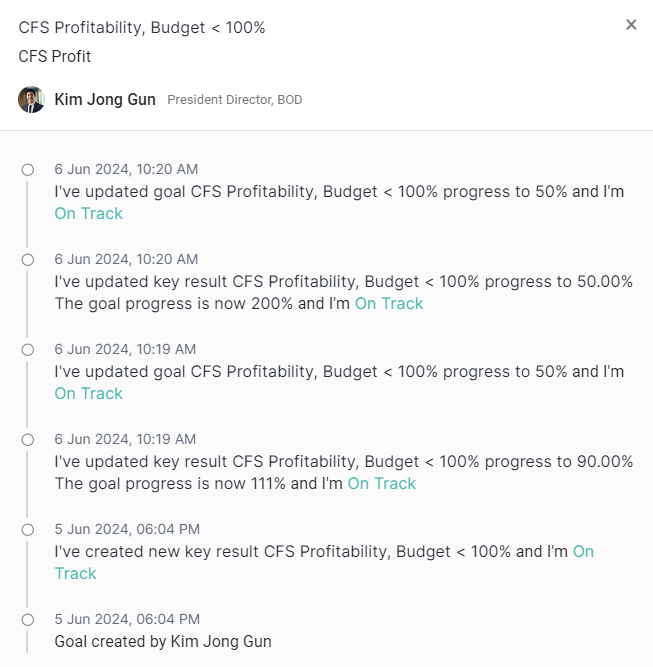Select timeline marker for the 200% progress entry
This screenshot has height=667, width=653.
pyautogui.click(x=28, y=260)
